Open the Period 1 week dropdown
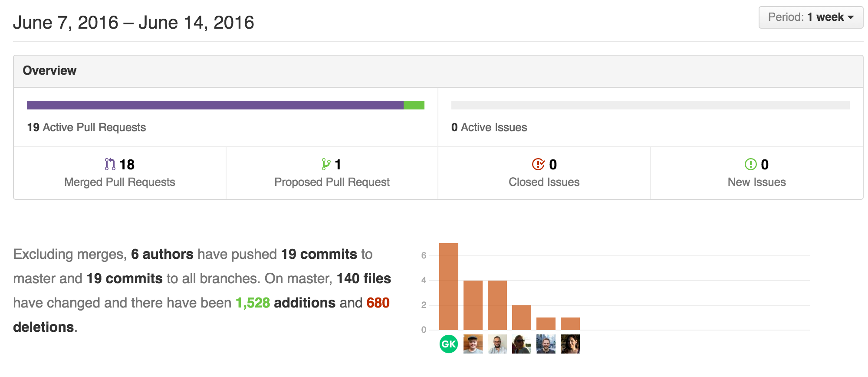 (x=810, y=17)
